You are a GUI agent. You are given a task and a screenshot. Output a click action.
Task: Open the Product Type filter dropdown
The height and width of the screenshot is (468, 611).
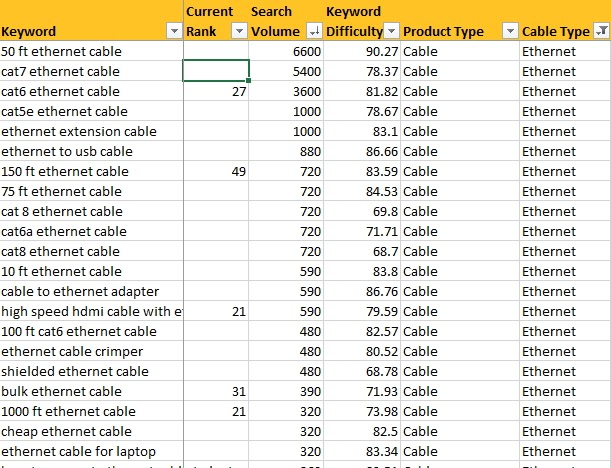(510, 31)
